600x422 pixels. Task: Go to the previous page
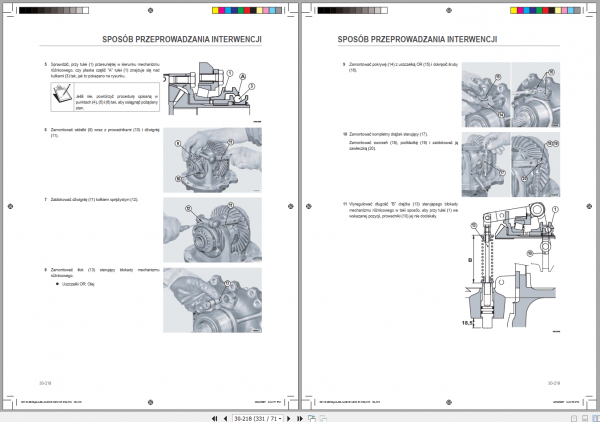pyautogui.click(x=225, y=419)
